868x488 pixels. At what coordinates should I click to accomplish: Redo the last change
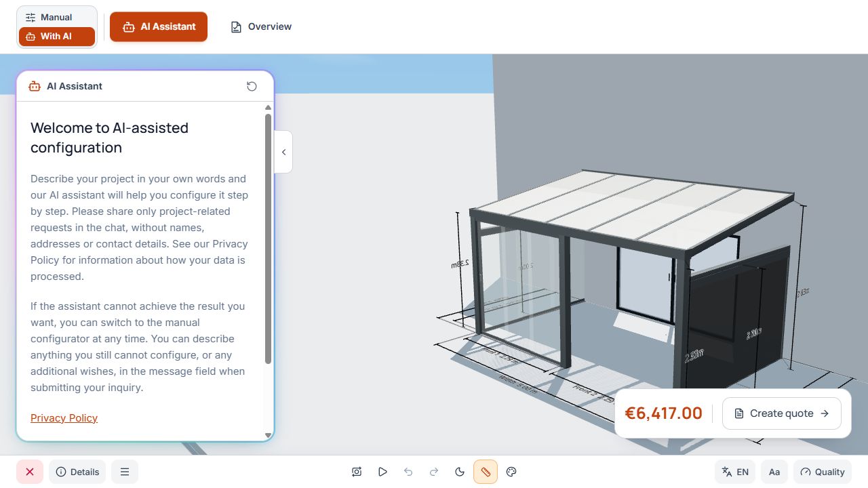(434, 472)
